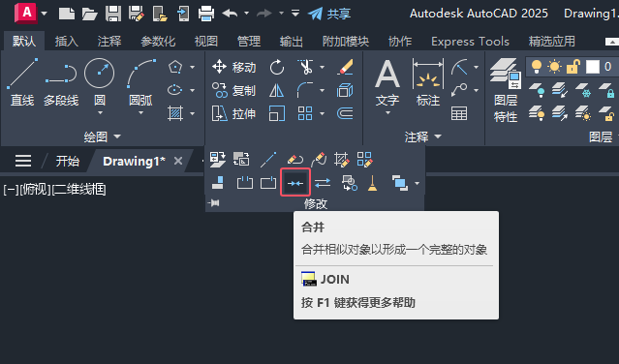This screenshot has width=619, height=364.
Task: Click the Edit Array icon
Action: [x=364, y=160]
